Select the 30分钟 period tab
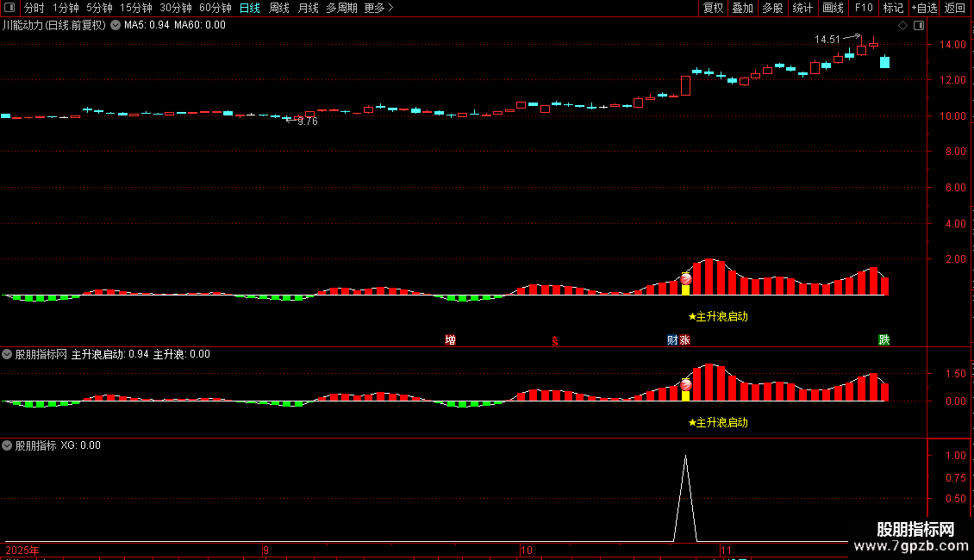The image size is (974, 560). tap(176, 8)
